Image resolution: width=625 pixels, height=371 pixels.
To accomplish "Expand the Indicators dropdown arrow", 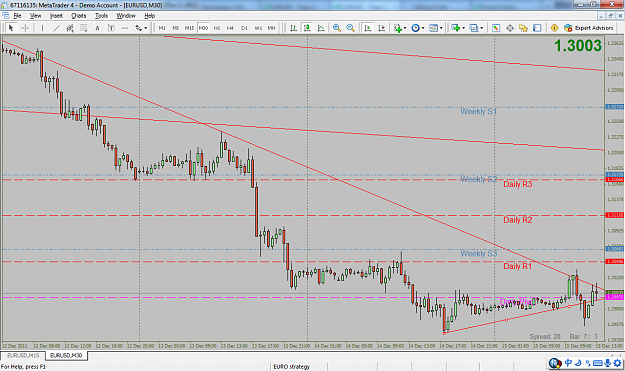I will coord(405,28).
